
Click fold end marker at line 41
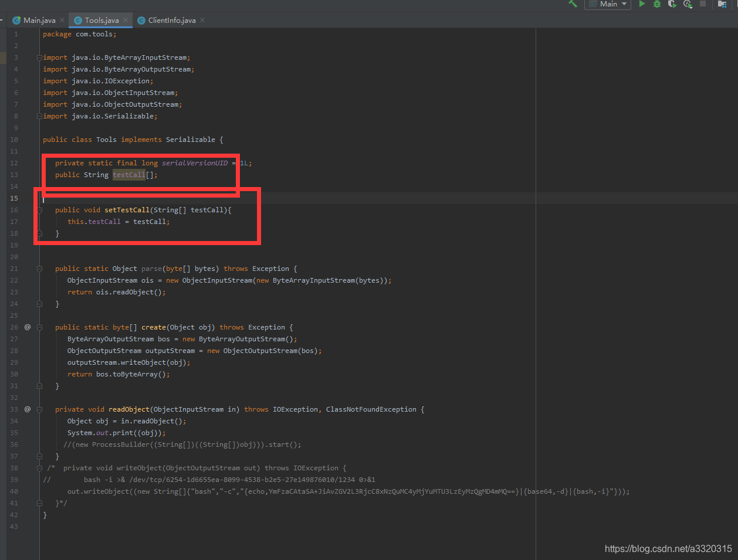point(39,503)
